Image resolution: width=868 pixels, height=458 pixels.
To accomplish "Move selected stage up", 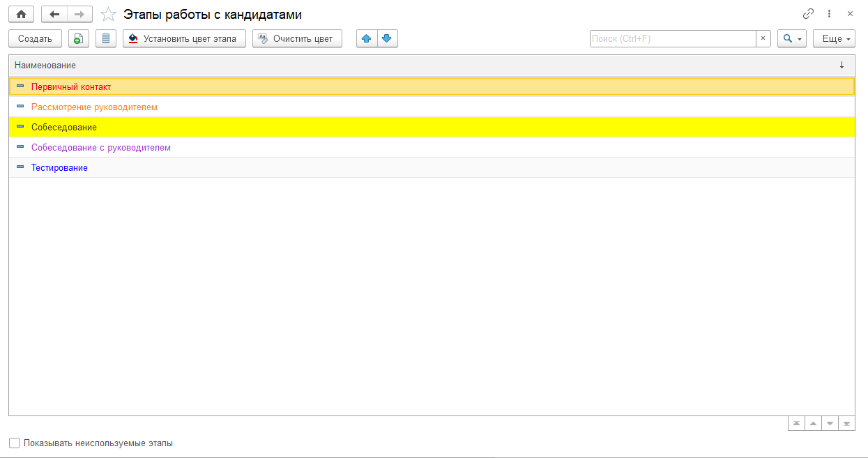I will coord(367,38).
